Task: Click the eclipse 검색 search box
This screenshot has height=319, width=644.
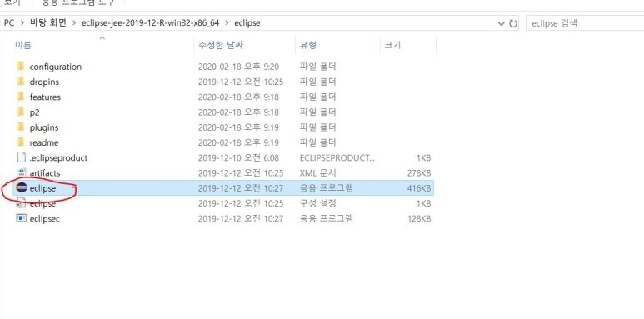Action: [x=585, y=23]
